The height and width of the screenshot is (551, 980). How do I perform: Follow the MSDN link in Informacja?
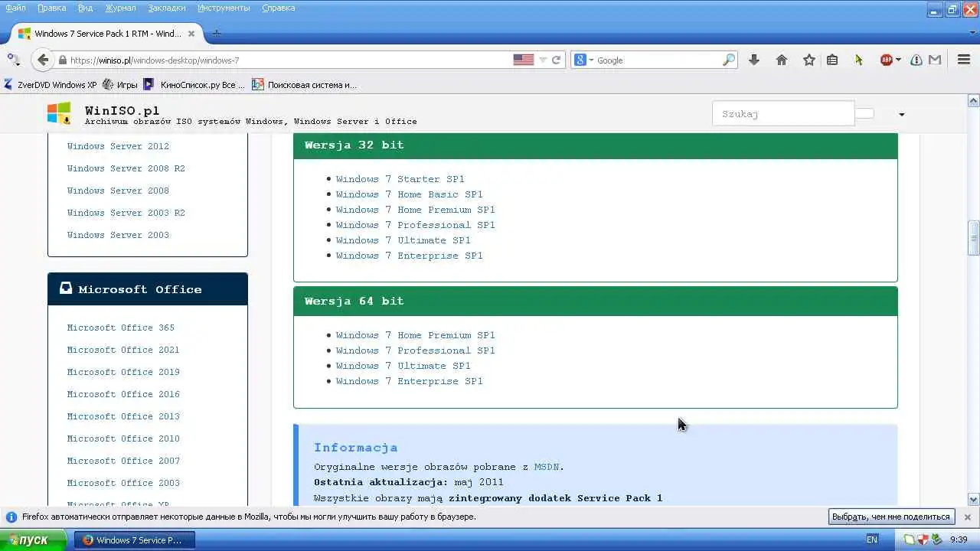coord(547,467)
